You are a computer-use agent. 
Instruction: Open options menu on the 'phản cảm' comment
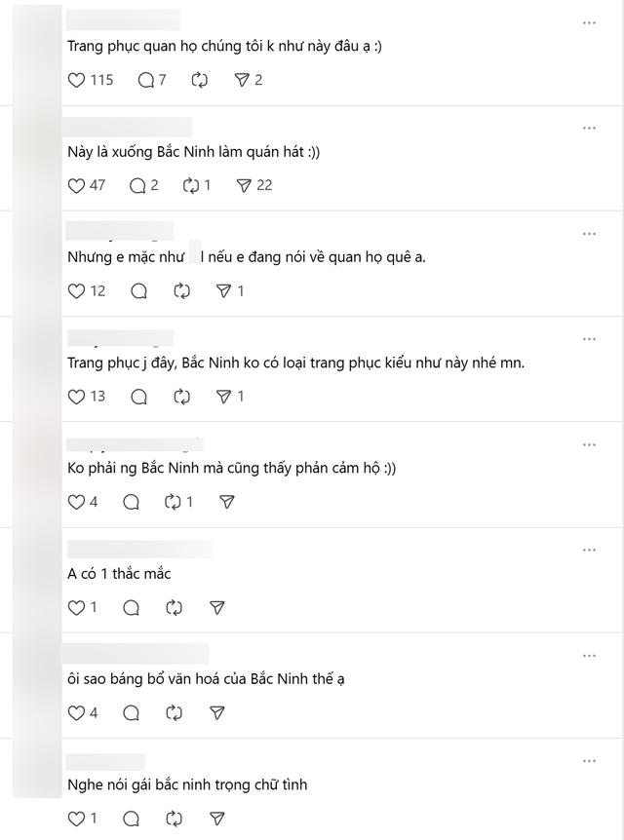click(589, 443)
